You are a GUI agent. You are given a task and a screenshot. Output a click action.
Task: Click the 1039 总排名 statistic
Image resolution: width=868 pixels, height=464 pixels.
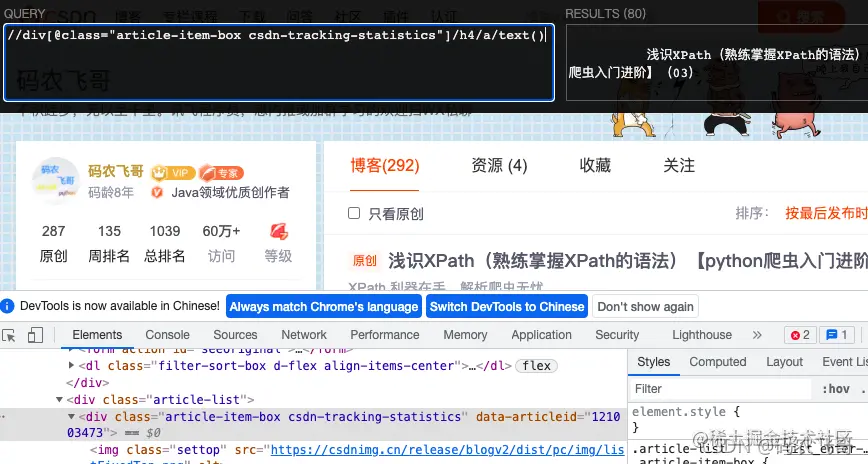click(165, 243)
